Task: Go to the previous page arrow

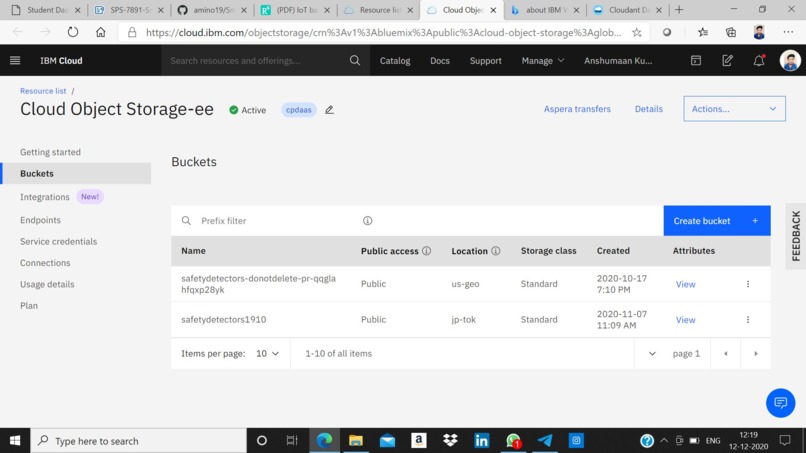Action: pos(726,354)
